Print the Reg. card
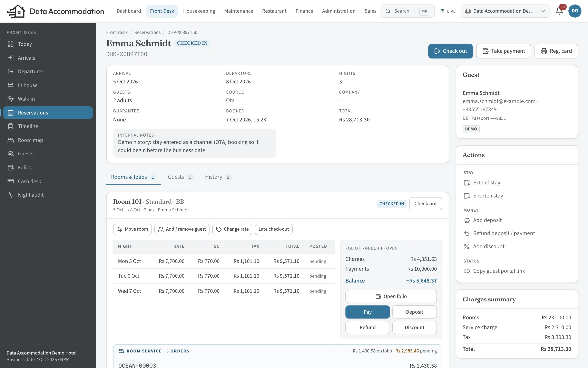 coord(556,51)
